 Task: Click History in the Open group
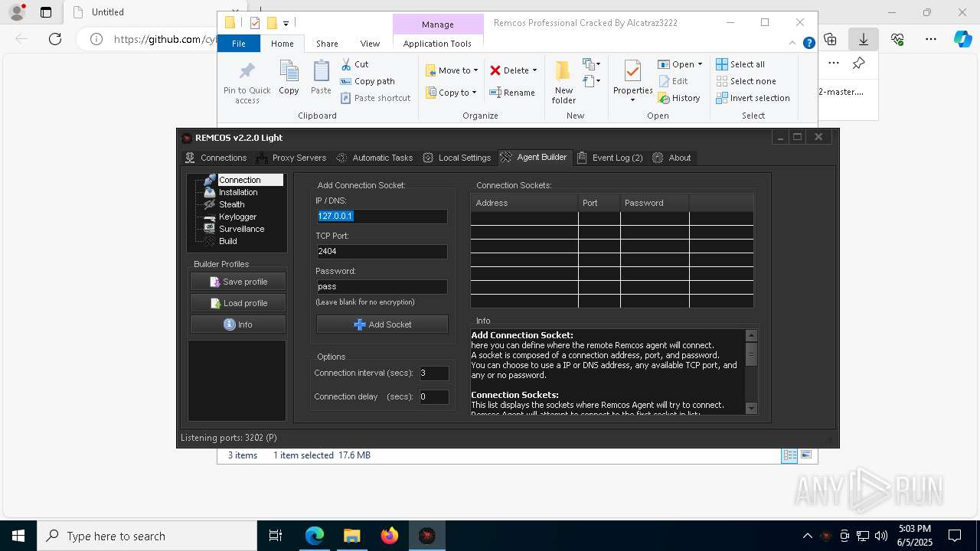679,98
